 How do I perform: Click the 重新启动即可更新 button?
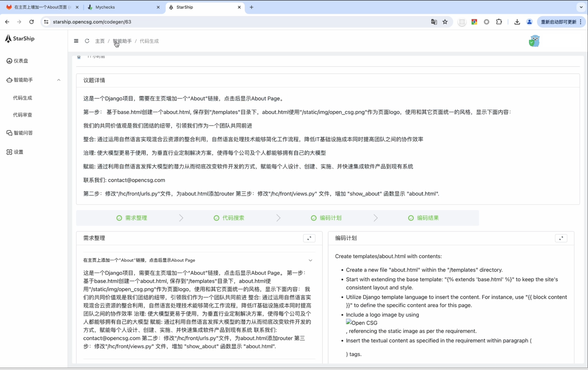pyautogui.click(x=558, y=22)
